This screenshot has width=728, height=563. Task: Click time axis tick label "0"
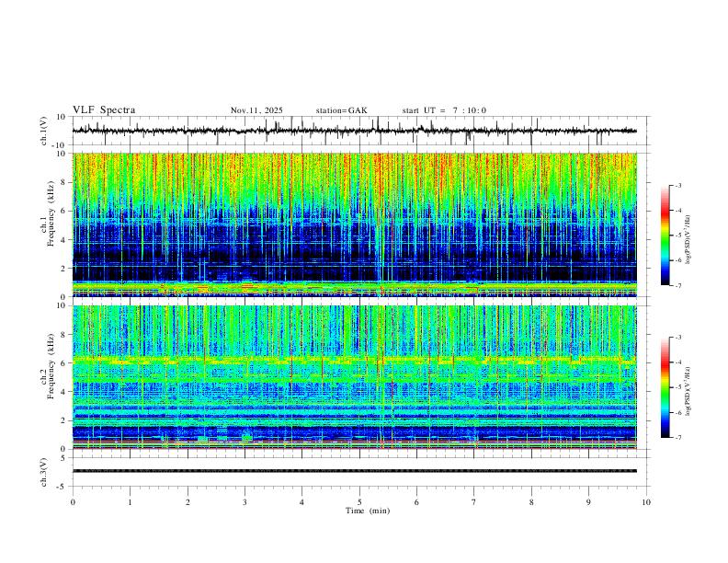pos(73,502)
